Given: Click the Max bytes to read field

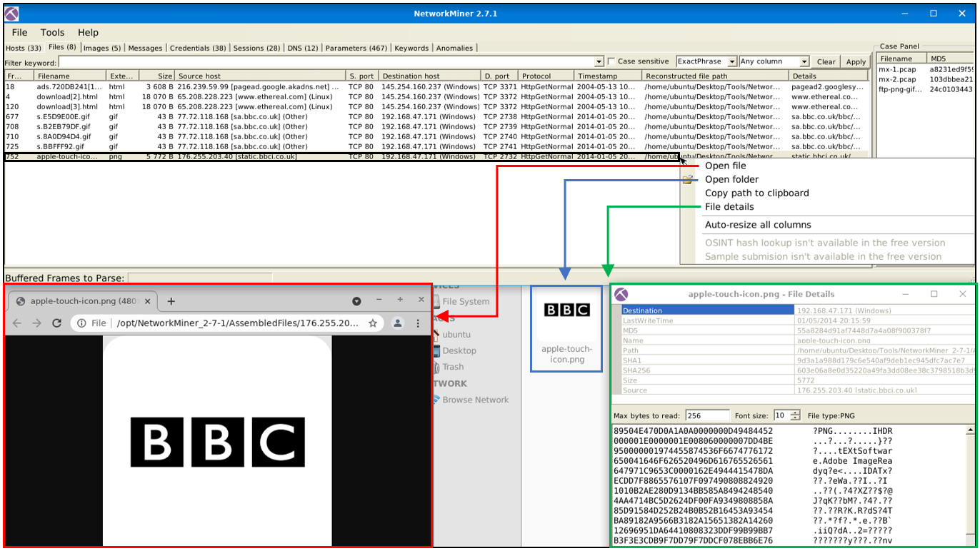Looking at the screenshot, I should (707, 415).
